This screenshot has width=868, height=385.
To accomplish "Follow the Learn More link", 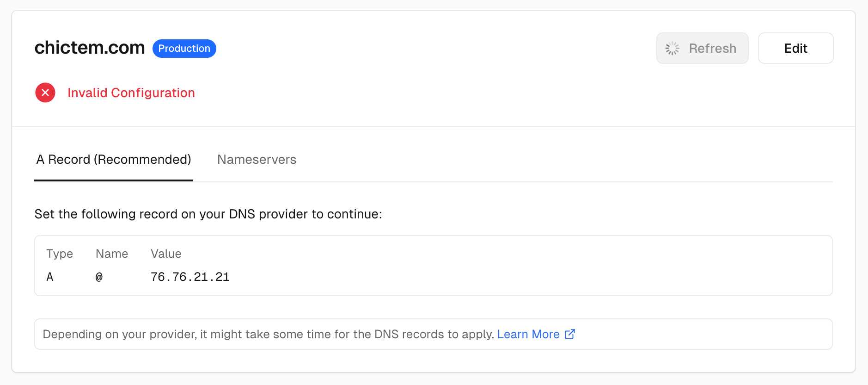I will (x=528, y=334).
